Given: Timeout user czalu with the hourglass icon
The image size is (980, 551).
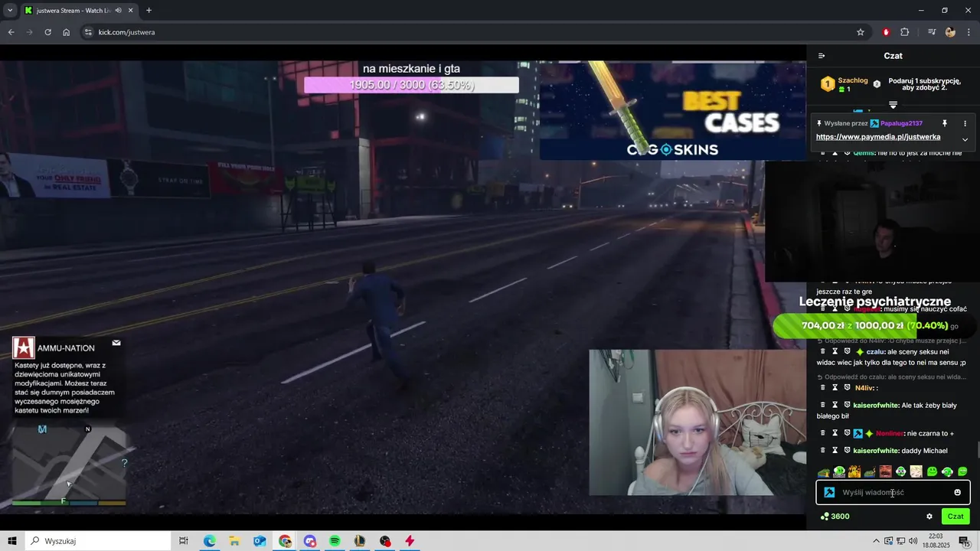Looking at the screenshot, I should pyautogui.click(x=835, y=351).
